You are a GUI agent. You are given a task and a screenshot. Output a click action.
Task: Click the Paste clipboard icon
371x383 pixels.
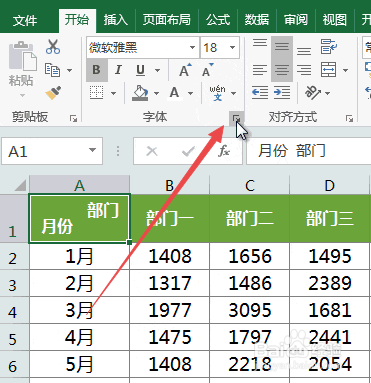[22, 56]
